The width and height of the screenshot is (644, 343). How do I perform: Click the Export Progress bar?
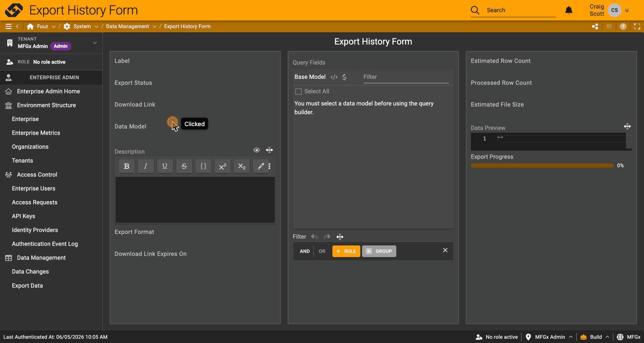(542, 166)
